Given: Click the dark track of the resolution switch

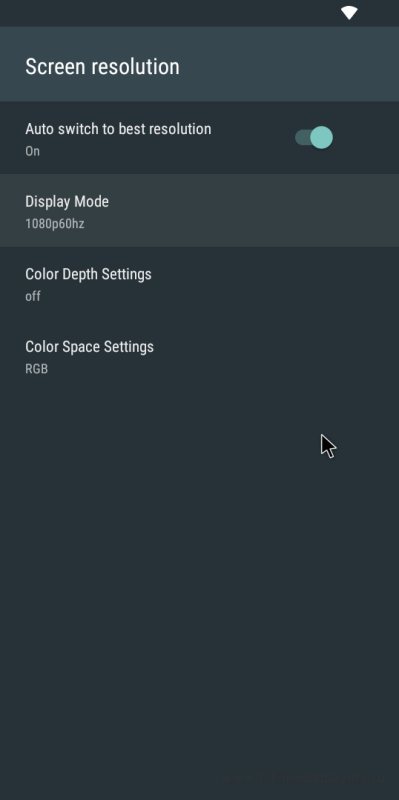Looking at the screenshot, I should pos(303,138).
